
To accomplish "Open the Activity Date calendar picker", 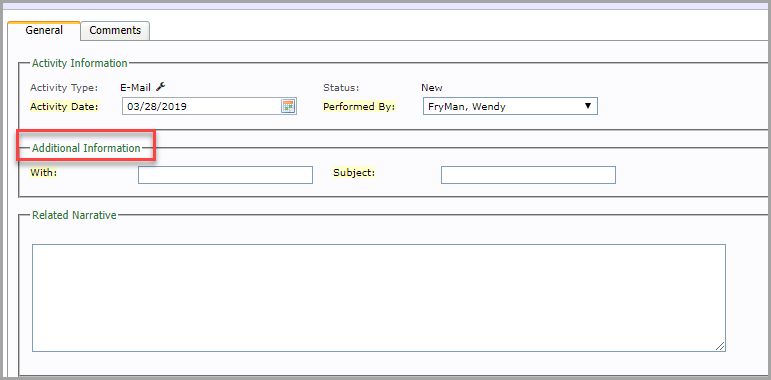I will tap(288, 106).
